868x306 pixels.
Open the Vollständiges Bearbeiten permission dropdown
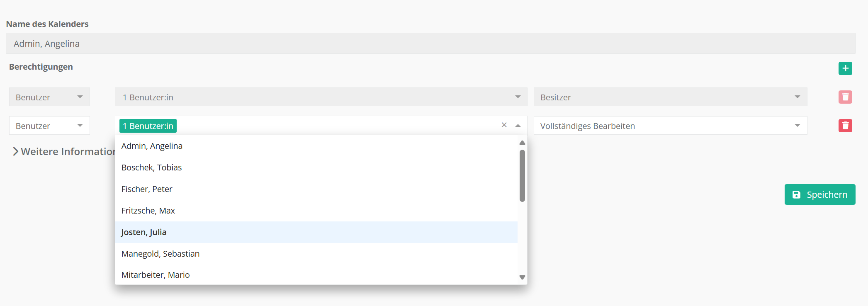[670, 126]
